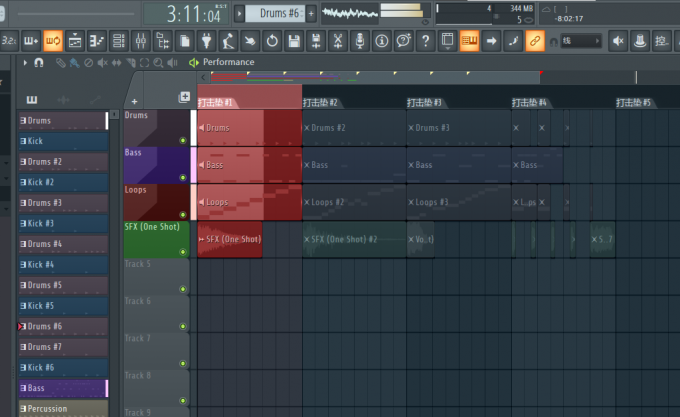This screenshot has width=680, height=417.
Task: Mute the Loops track green LED
Action: pyautogui.click(x=183, y=215)
